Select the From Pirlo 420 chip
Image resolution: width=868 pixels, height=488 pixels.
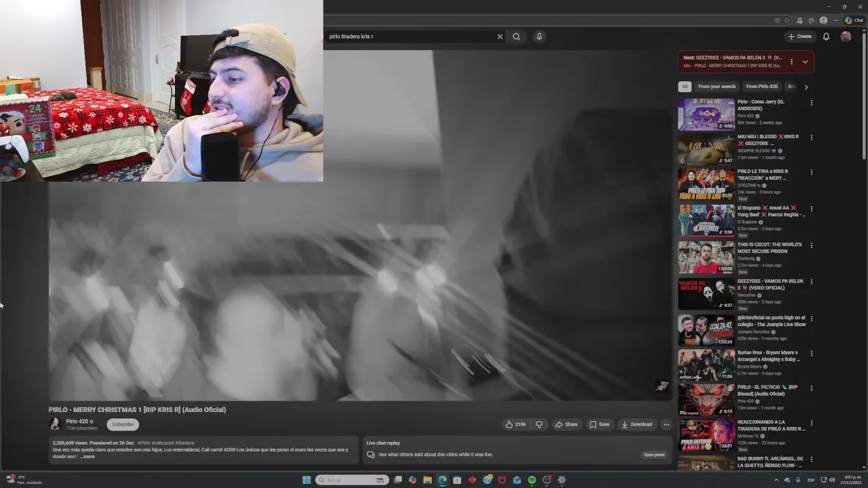click(x=762, y=87)
